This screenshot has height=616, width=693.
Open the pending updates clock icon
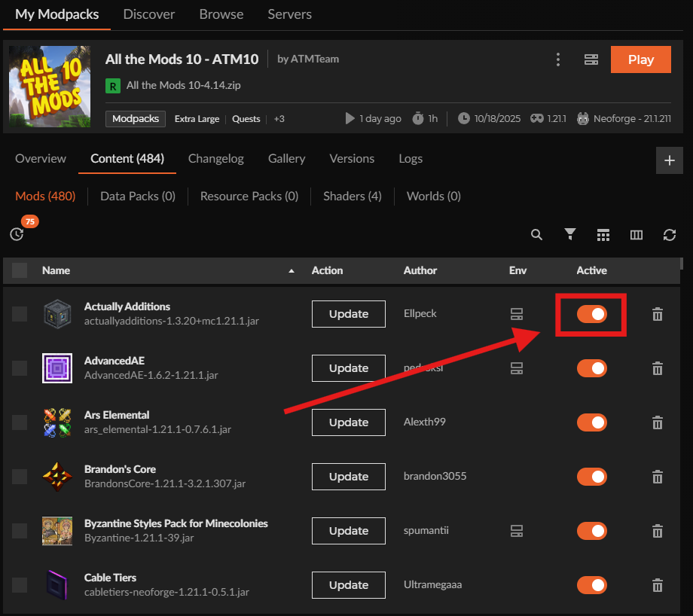point(17,234)
